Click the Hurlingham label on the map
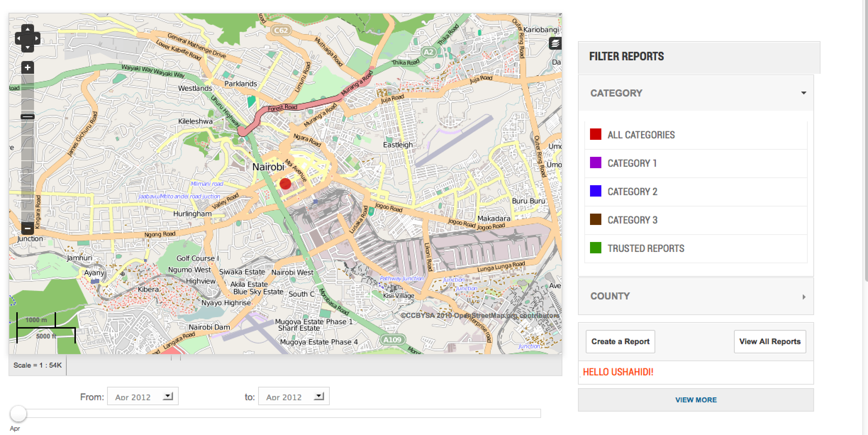 [192, 214]
